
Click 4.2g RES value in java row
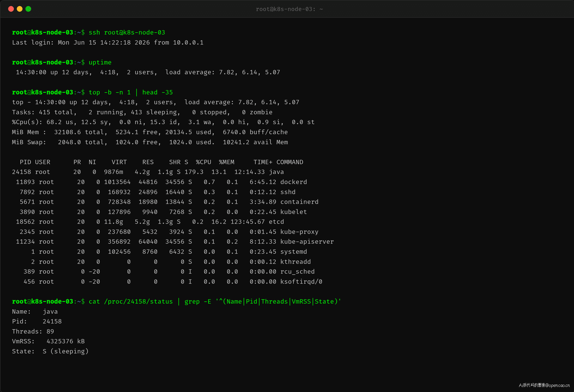pos(142,172)
